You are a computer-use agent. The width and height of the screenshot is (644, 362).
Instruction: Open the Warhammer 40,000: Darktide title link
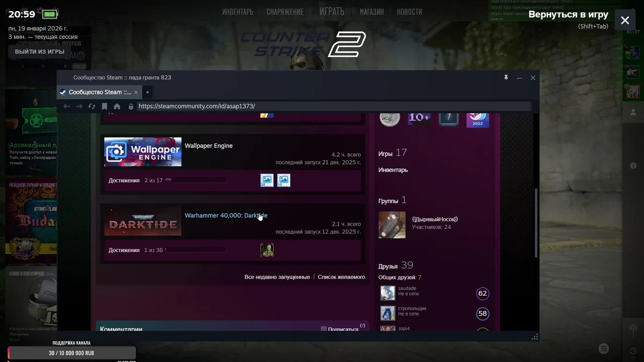(x=226, y=215)
